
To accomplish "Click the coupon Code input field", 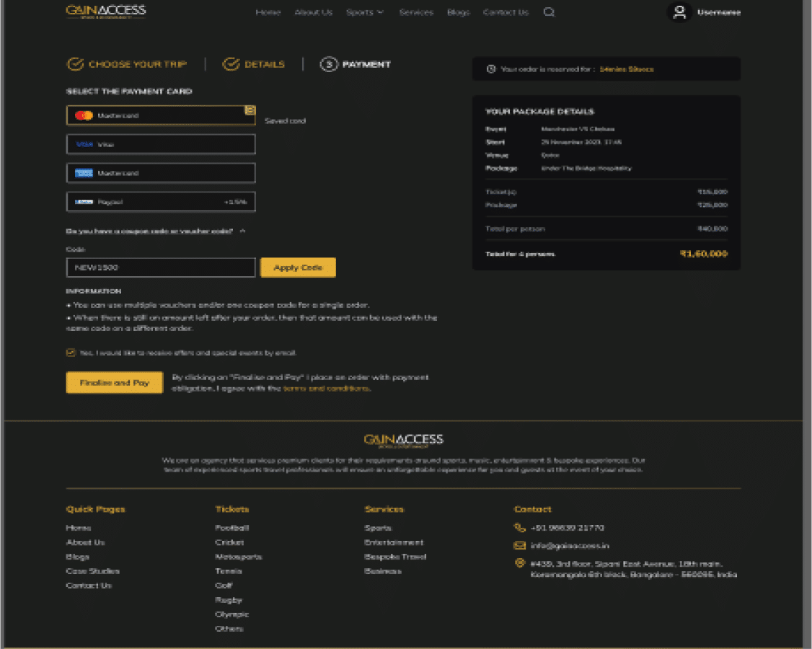I will pyautogui.click(x=160, y=267).
